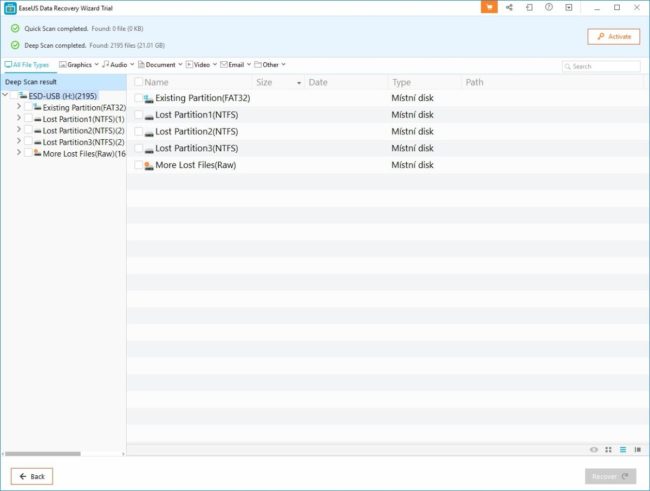Expand Lost Partition1(NTFS)(1) tree node
This screenshot has width=650, height=491.
(19, 118)
